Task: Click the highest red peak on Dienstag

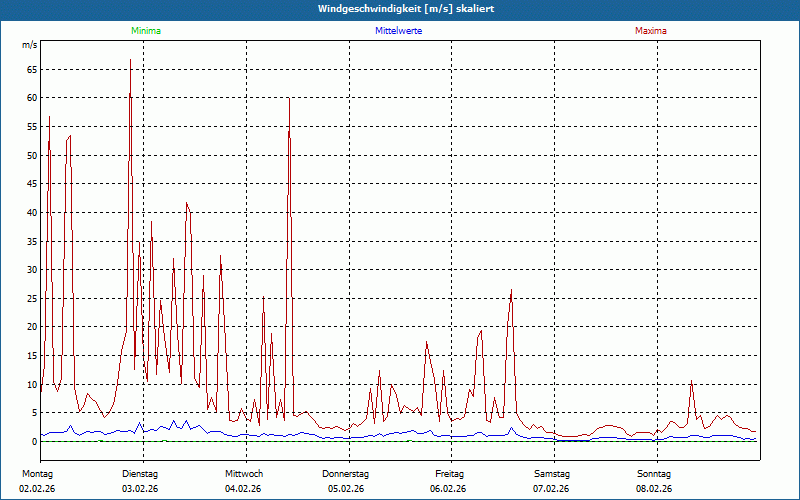Action: point(130,61)
